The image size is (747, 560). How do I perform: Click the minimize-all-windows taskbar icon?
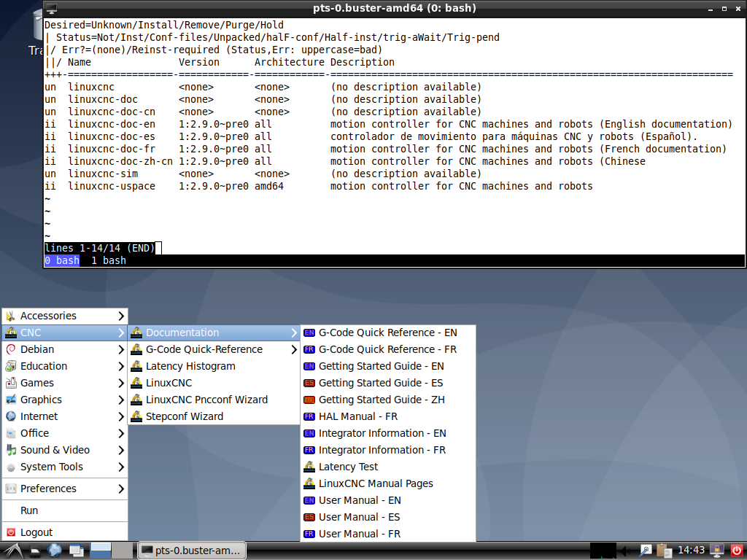coord(76,551)
